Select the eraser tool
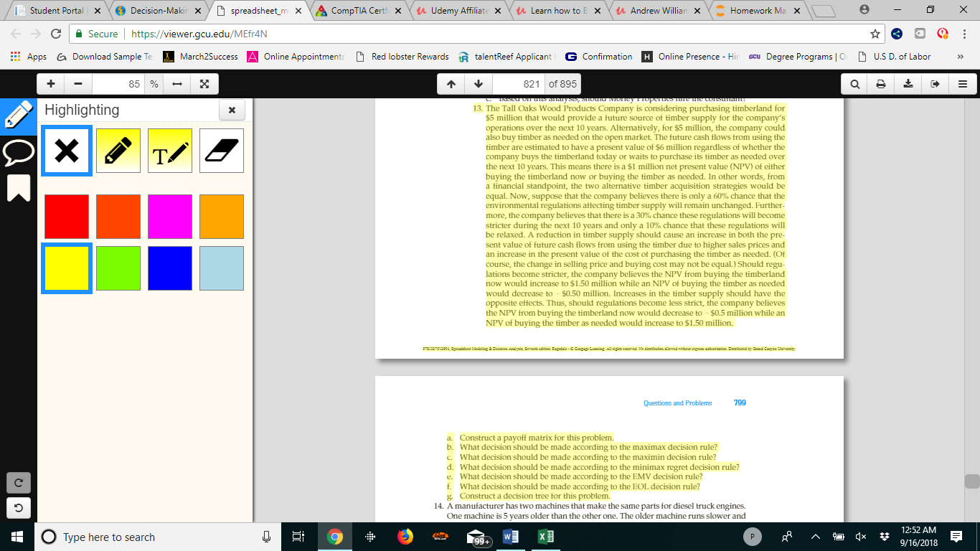980x551 pixels. click(x=222, y=151)
